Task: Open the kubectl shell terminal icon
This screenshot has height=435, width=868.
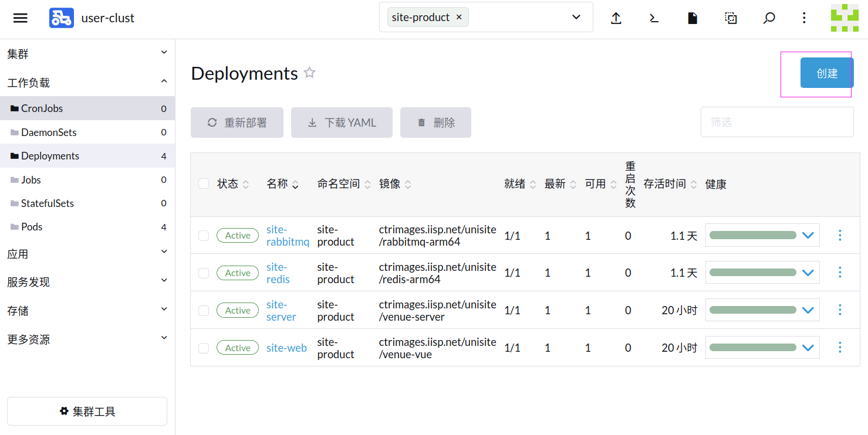Action: 654,18
